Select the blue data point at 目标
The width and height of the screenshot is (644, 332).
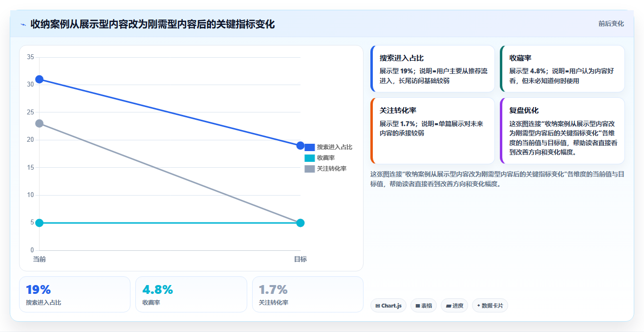[301, 145]
